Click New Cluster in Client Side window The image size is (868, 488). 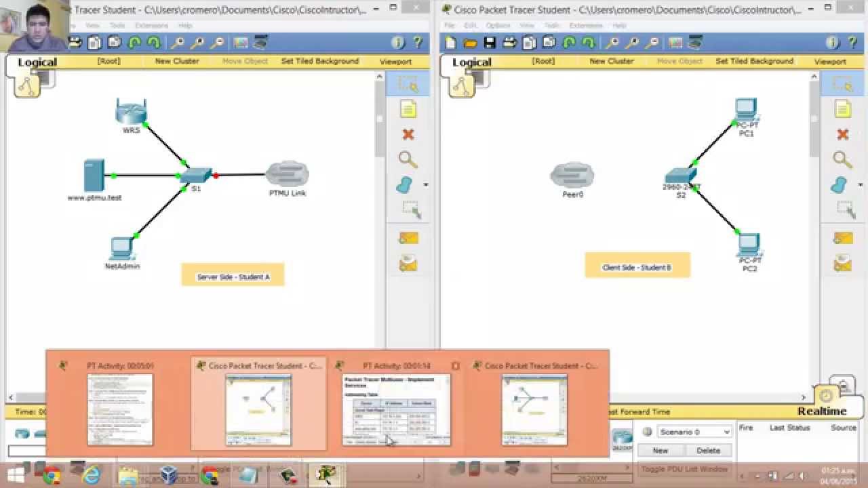pos(611,61)
